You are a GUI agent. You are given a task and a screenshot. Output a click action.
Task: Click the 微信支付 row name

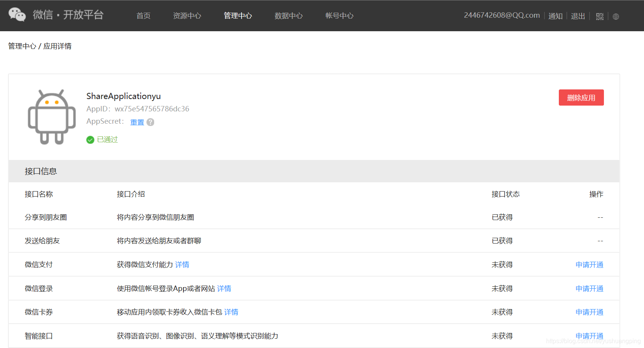pos(39,265)
